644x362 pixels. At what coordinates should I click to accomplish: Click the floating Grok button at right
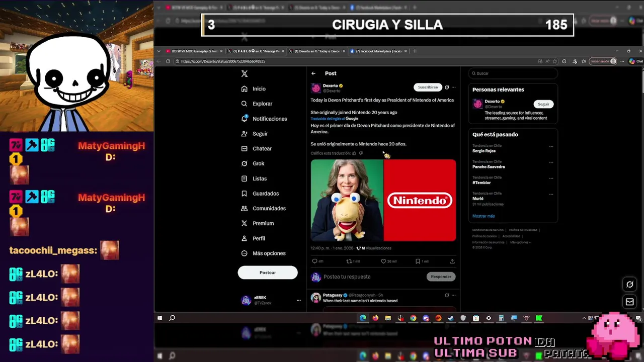pyautogui.click(x=629, y=285)
